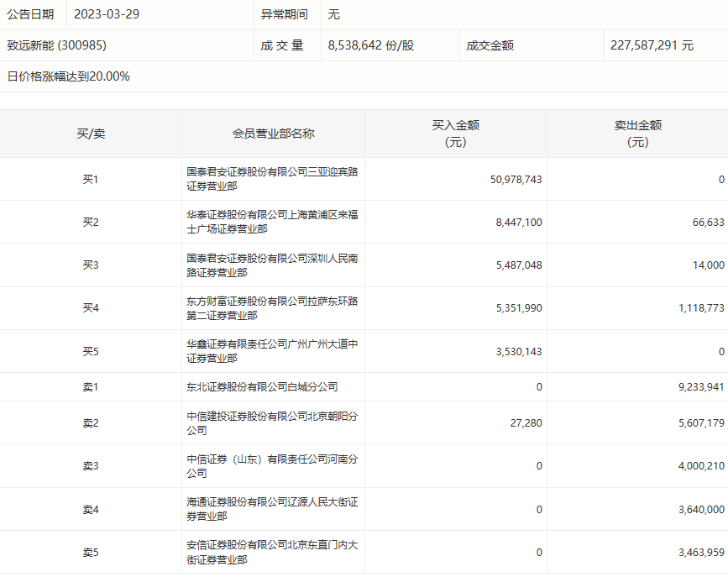Click 东北证券股份有限公司白城分公司
The height and width of the screenshot is (577, 728).
point(262,387)
